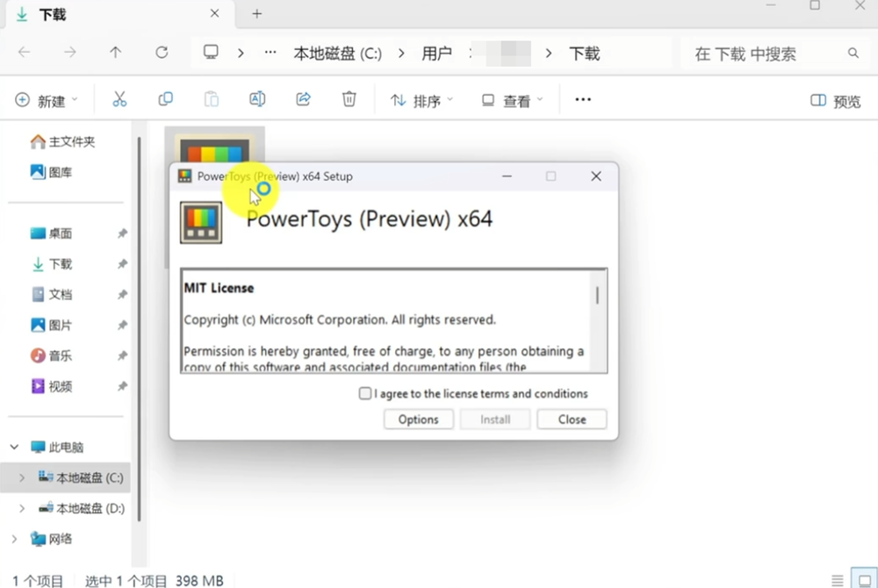878x588 pixels.
Task: Open the 新建 dropdown menu
Action: (46, 101)
